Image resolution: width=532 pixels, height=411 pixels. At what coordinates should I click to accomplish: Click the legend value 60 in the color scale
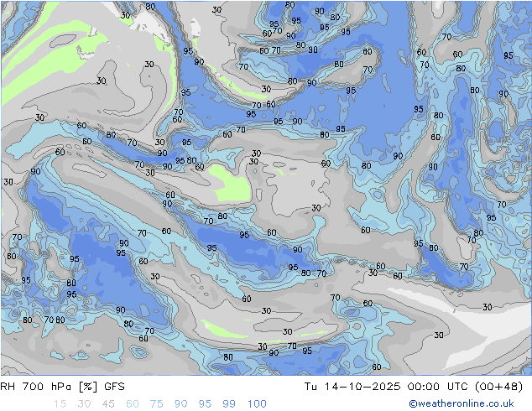133,404
